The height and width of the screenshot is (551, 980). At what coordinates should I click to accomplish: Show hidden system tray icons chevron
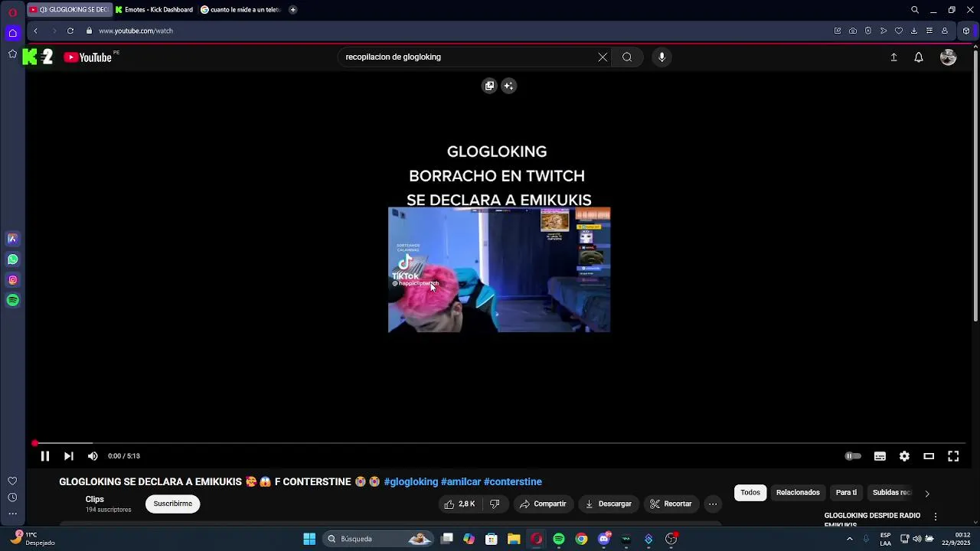[x=849, y=539]
